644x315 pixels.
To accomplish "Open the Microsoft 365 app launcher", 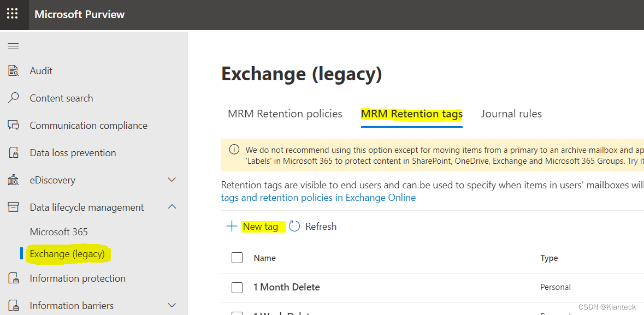I will 13,15.
